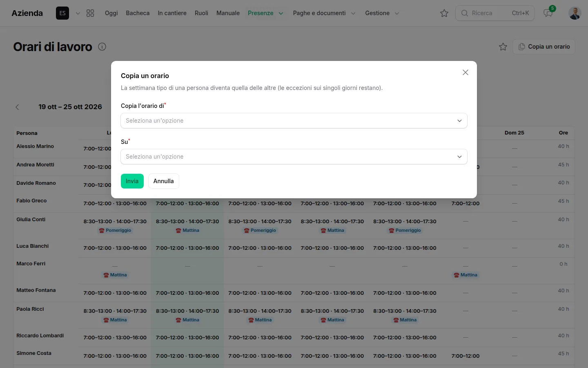588x368 pixels.
Task: Open the messages chat icon
Action: (548, 13)
